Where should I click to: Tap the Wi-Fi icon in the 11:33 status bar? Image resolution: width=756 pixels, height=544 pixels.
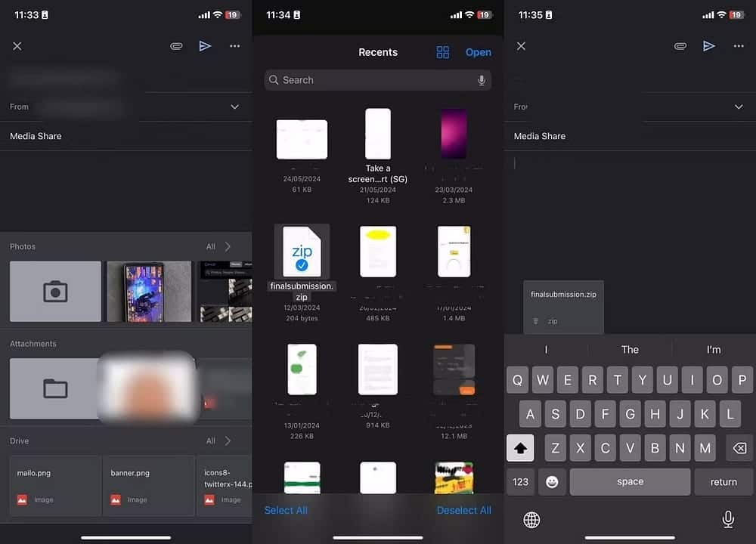click(x=218, y=15)
